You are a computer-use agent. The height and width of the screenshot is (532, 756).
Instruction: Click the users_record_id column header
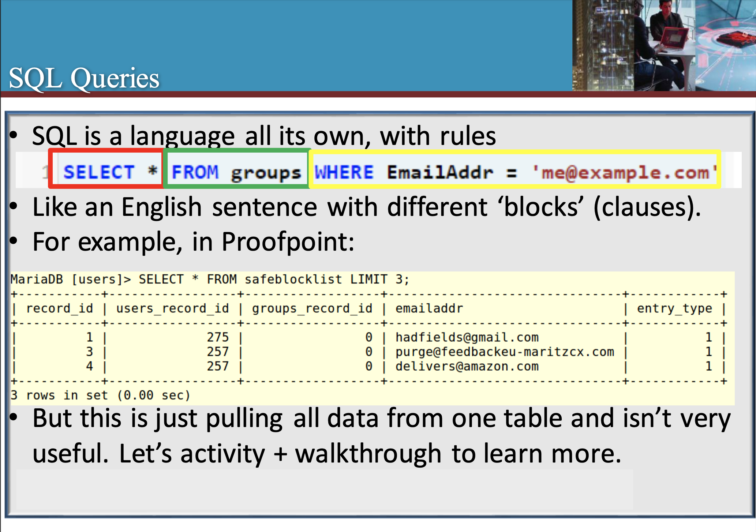[x=172, y=308]
